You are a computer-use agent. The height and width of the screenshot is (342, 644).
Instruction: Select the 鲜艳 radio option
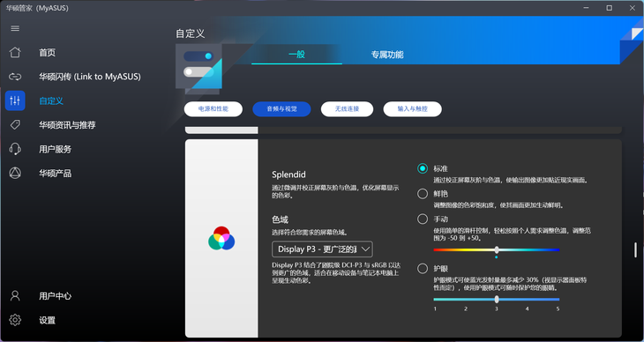423,194
